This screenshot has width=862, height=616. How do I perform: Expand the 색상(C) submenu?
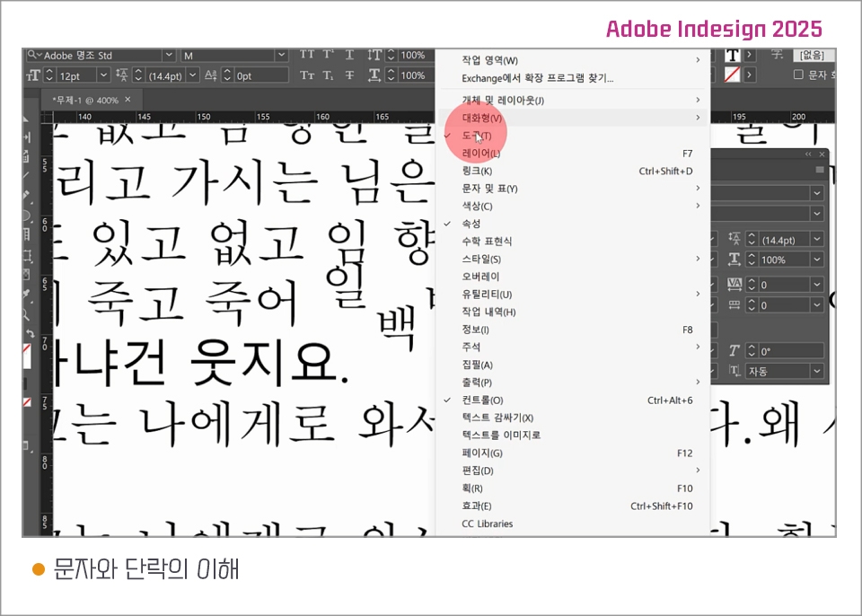click(x=572, y=206)
